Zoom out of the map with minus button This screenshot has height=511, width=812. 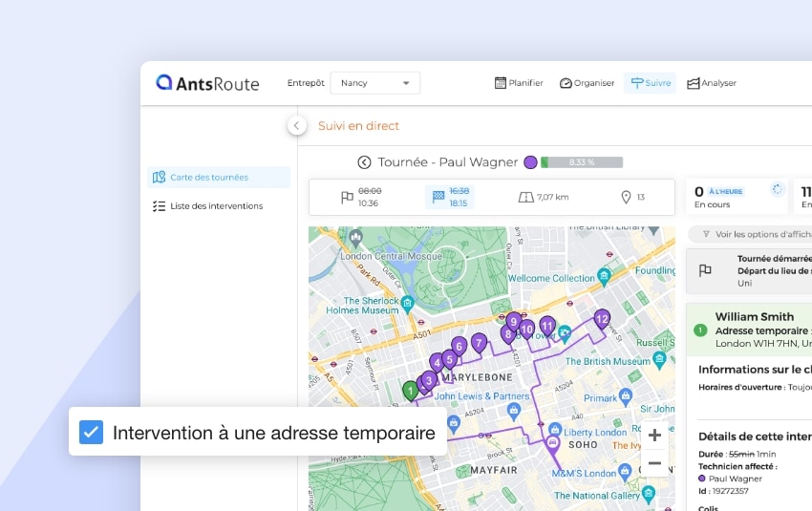tap(654, 463)
